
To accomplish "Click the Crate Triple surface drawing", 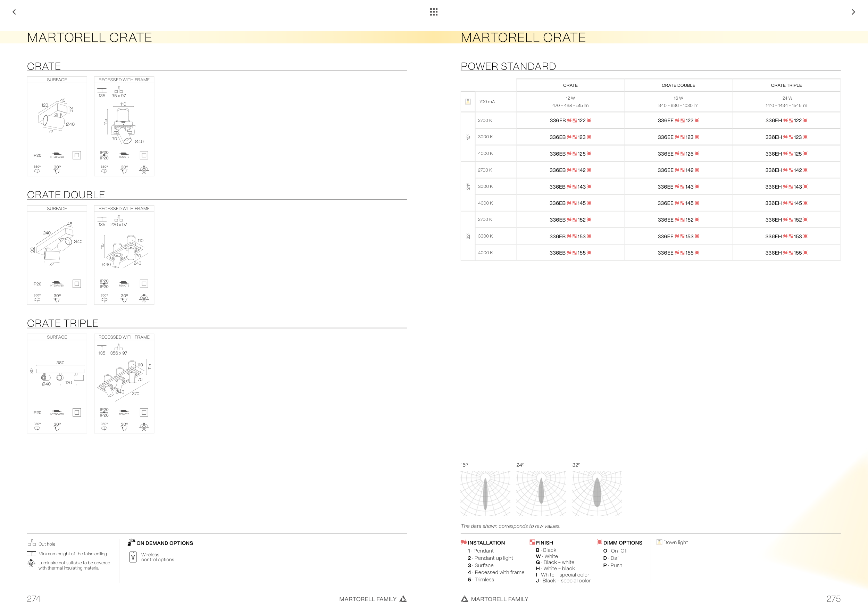I will click(58, 374).
